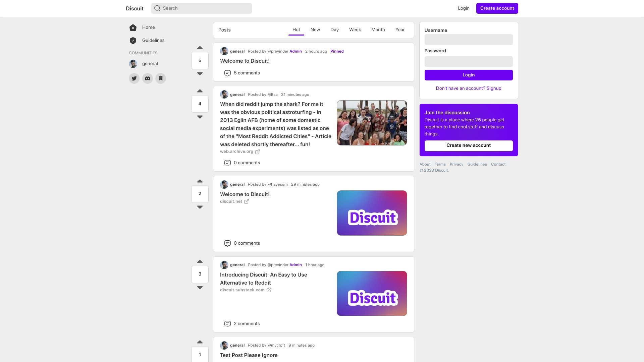Switch to the New posts tab
Screen dimensions: 644x362
click(315, 30)
